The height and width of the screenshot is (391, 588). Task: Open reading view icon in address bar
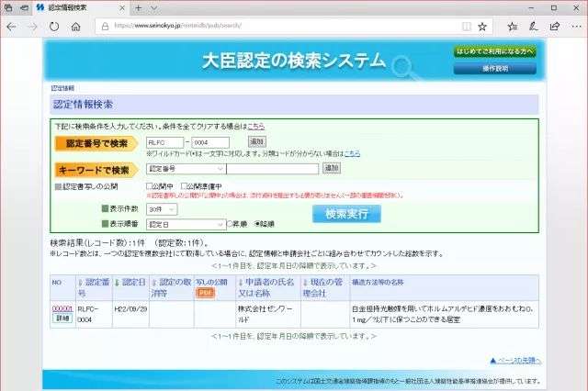[x=466, y=27]
